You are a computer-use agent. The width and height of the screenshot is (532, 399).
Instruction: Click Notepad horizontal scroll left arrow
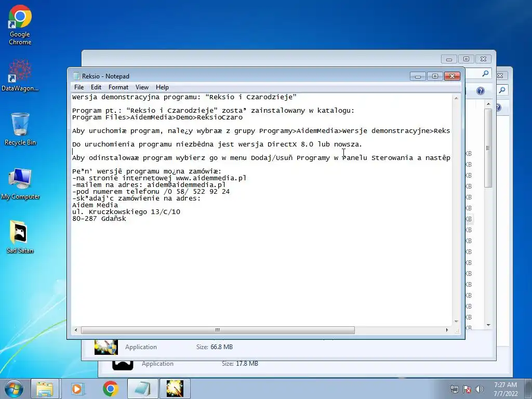(76, 330)
